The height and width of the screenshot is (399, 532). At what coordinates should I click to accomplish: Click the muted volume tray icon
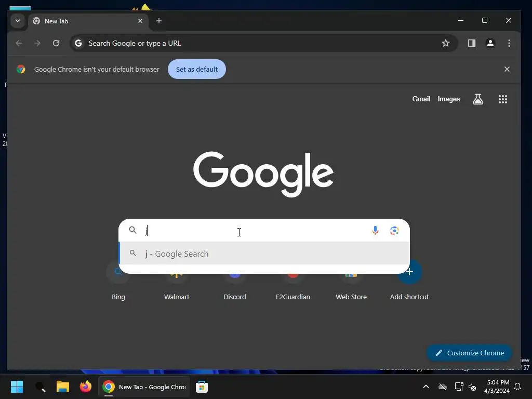tap(472, 387)
